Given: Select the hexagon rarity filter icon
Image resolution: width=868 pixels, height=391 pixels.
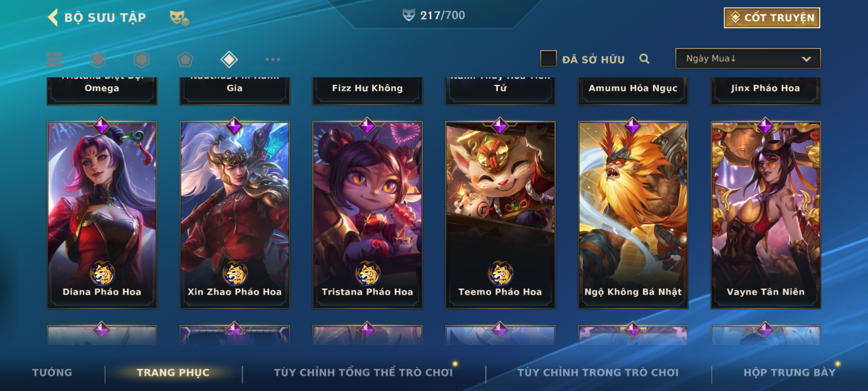Looking at the screenshot, I should point(141,59).
